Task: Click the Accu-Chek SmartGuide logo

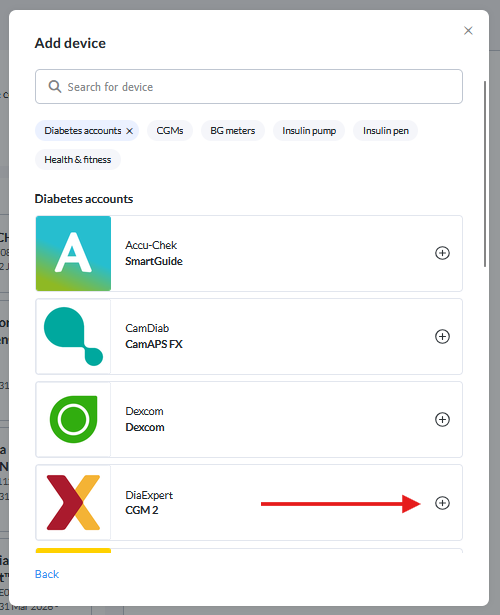Action: (73, 253)
